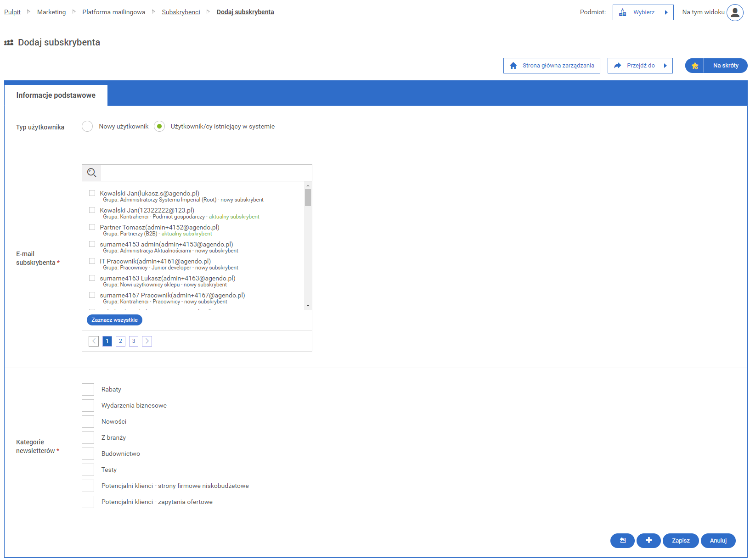Tick the checkbox for Partner Tomasz

[92, 227]
